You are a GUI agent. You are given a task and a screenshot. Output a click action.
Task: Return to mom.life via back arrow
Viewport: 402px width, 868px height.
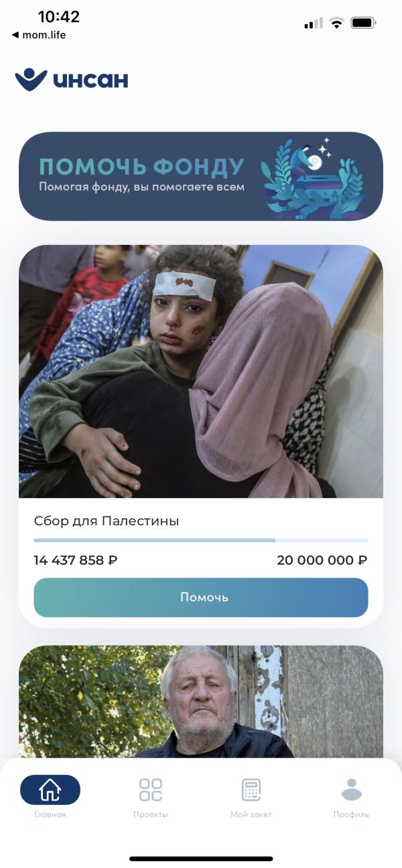point(39,35)
